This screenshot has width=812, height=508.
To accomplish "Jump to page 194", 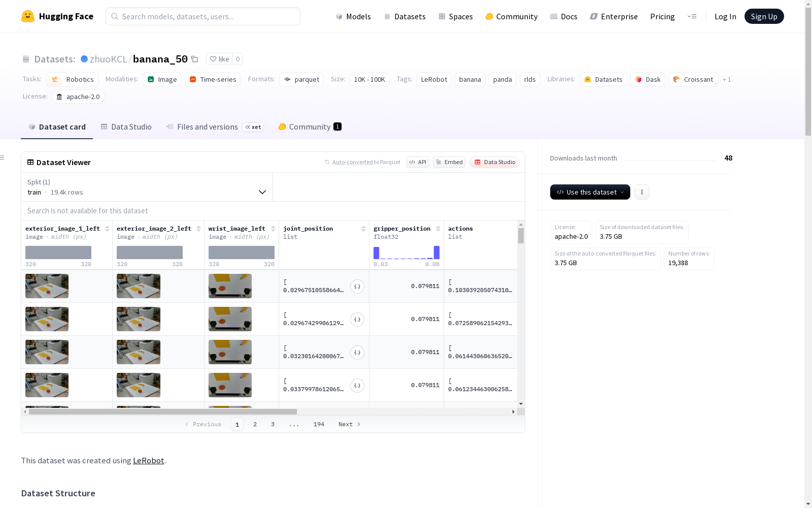I will coord(319,424).
